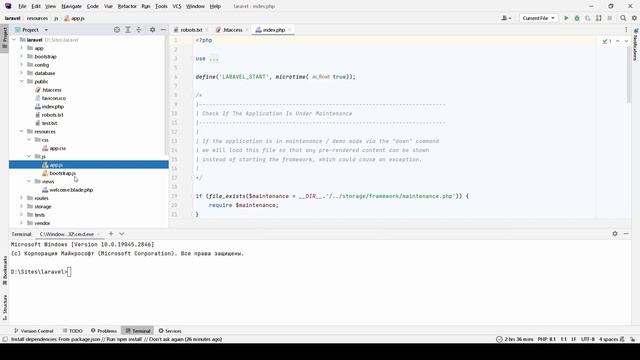This screenshot has width=640, height=360.
Task: Hide the Terminal panel minus icon
Action: (626, 234)
